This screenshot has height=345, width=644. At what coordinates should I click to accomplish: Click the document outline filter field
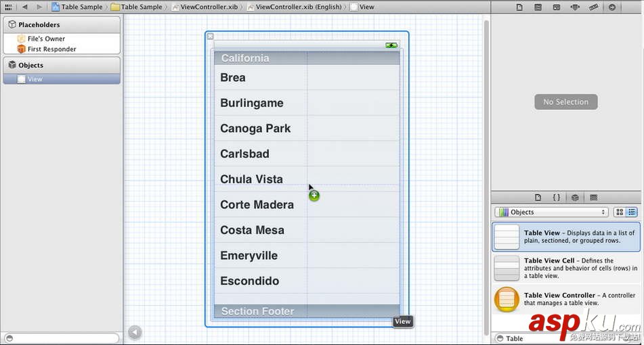[62, 338]
